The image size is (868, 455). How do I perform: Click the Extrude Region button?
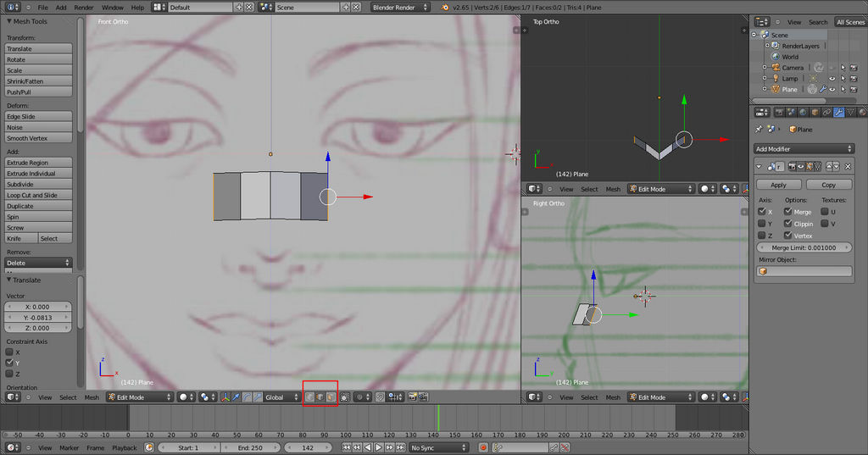(38, 163)
